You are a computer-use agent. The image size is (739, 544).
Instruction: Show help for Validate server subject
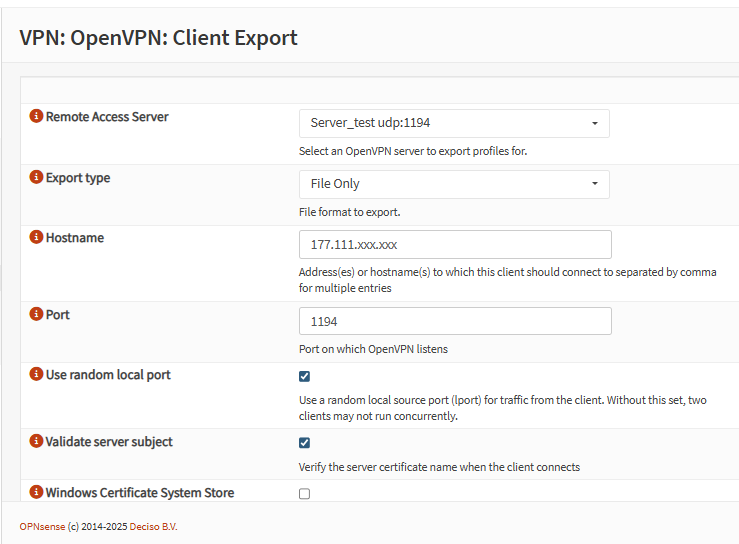tap(37, 441)
